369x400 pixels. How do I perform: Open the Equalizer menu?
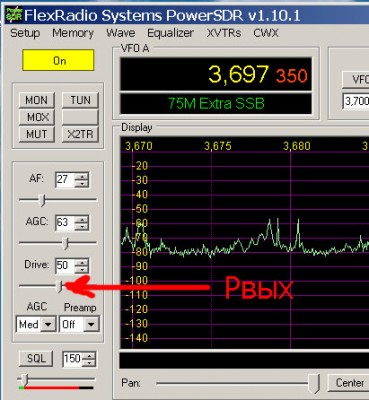[170, 33]
